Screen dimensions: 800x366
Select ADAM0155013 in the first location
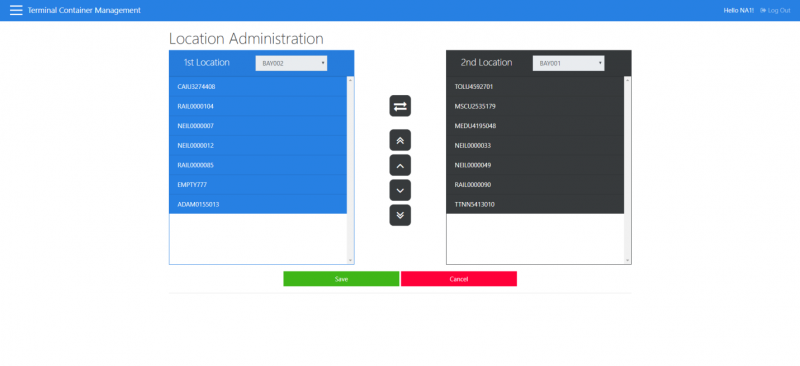click(258, 204)
